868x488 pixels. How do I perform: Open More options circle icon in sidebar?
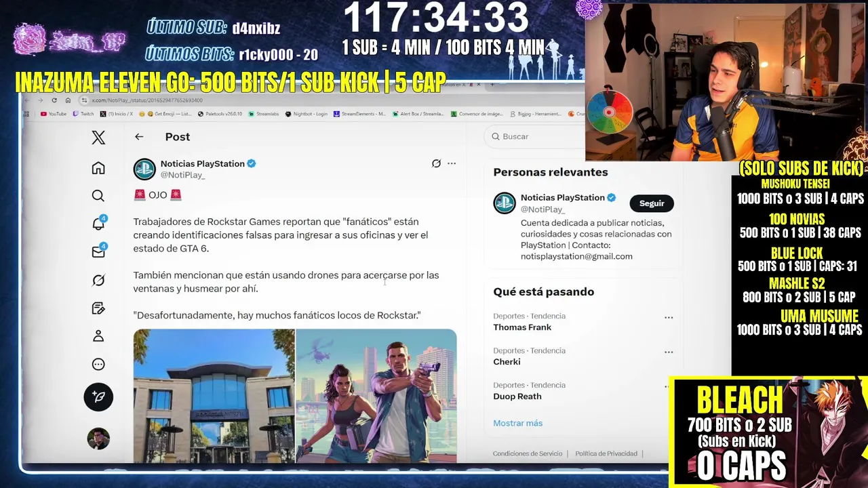pyautogui.click(x=98, y=365)
